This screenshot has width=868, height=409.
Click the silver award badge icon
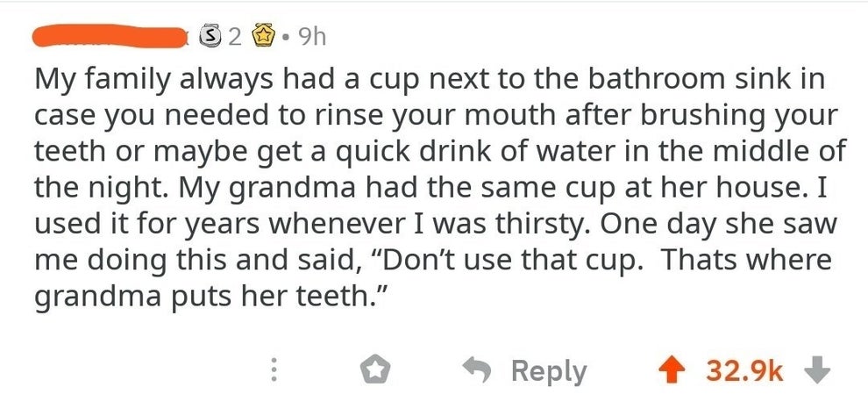click(x=210, y=37)
